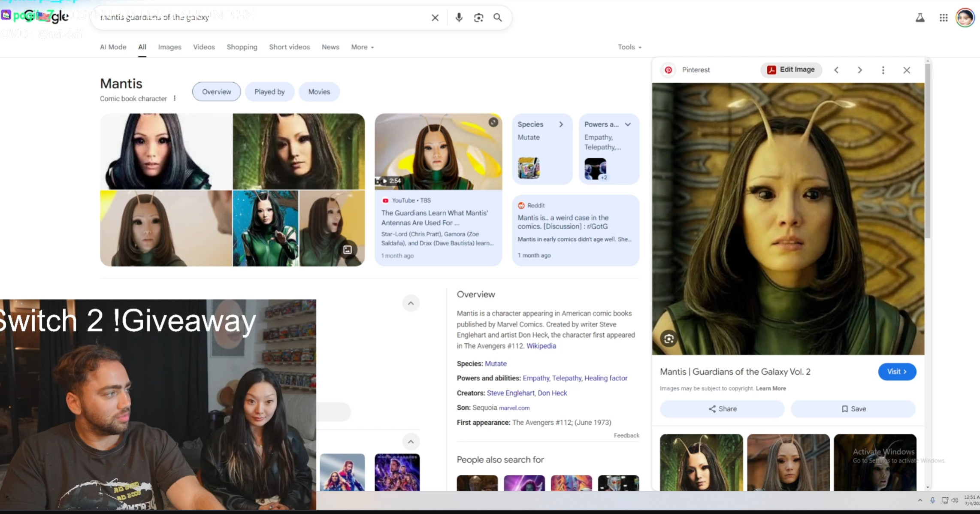Image resolution: width=980 pixels, height=514 pixels.
Task: Close the Pinterest image preview panel
Action: click(907, 70)
